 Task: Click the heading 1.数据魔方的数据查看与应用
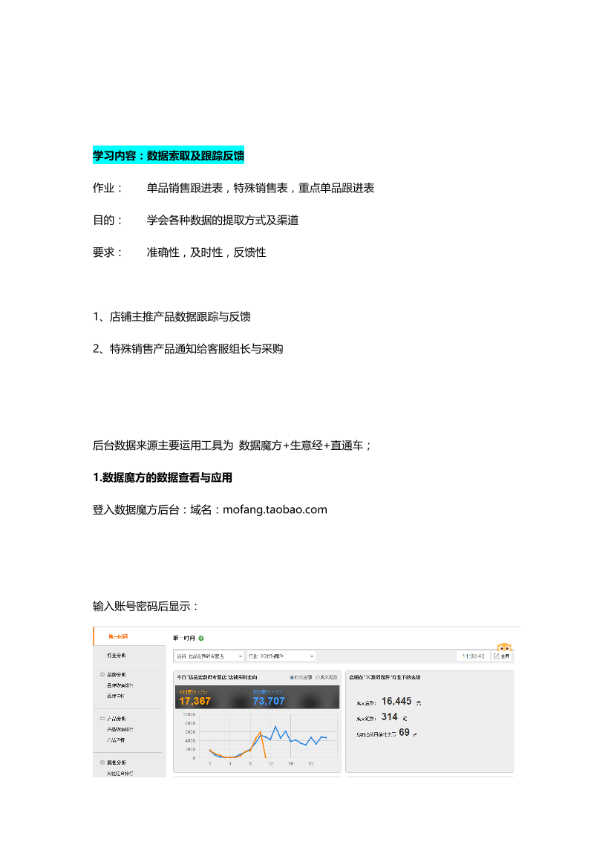click(162, 477)
